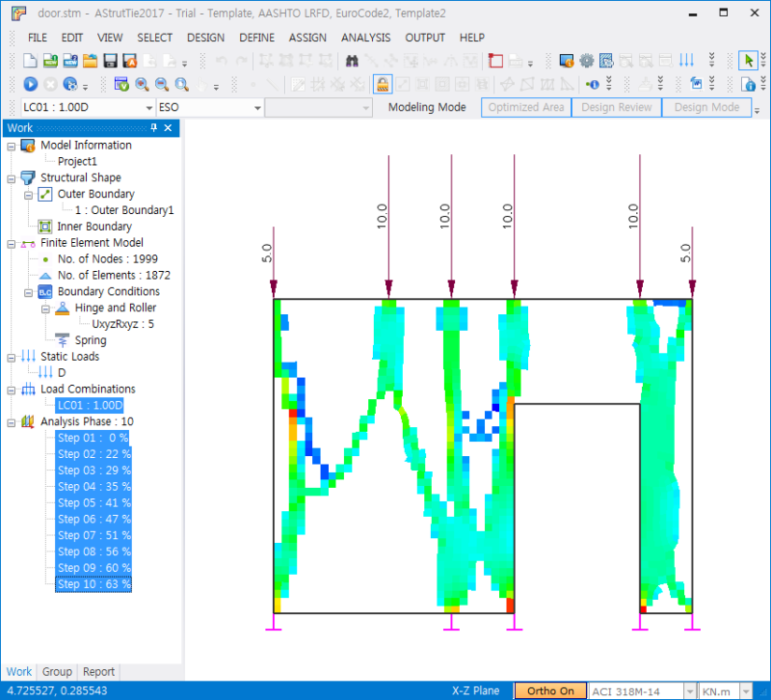Screen dimensions: 771x700
Task: Open the DESIGN menu
Action: coord(205,38)
